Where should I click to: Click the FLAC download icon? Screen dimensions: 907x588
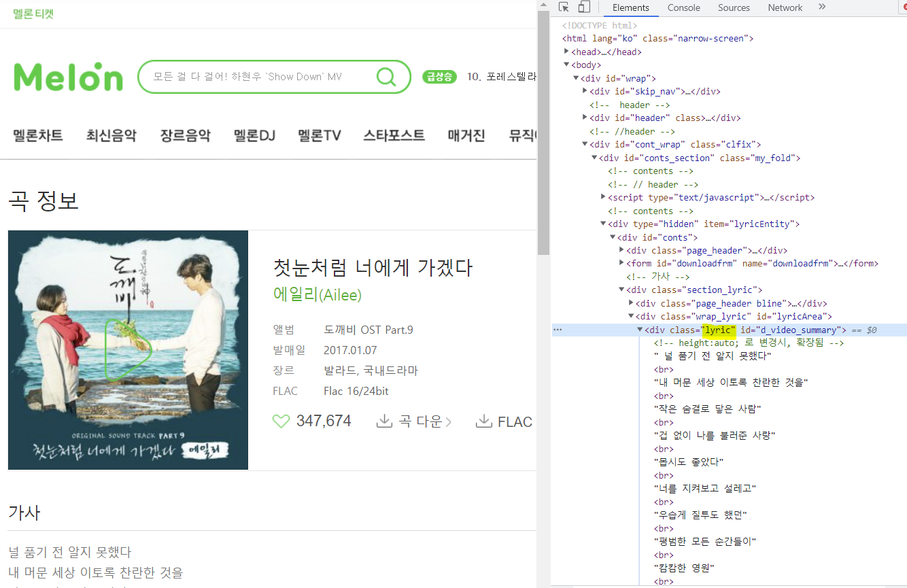(x=484, y=421)
